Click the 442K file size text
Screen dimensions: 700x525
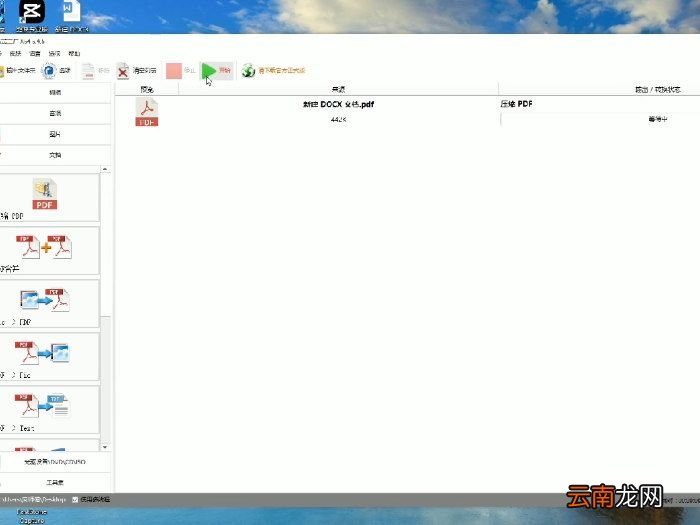338,120
